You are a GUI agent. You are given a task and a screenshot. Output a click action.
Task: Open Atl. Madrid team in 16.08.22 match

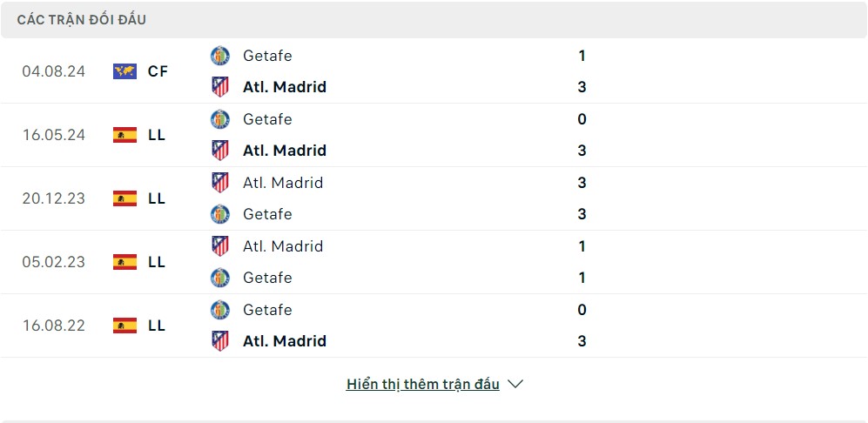click(x=285, y=341)
